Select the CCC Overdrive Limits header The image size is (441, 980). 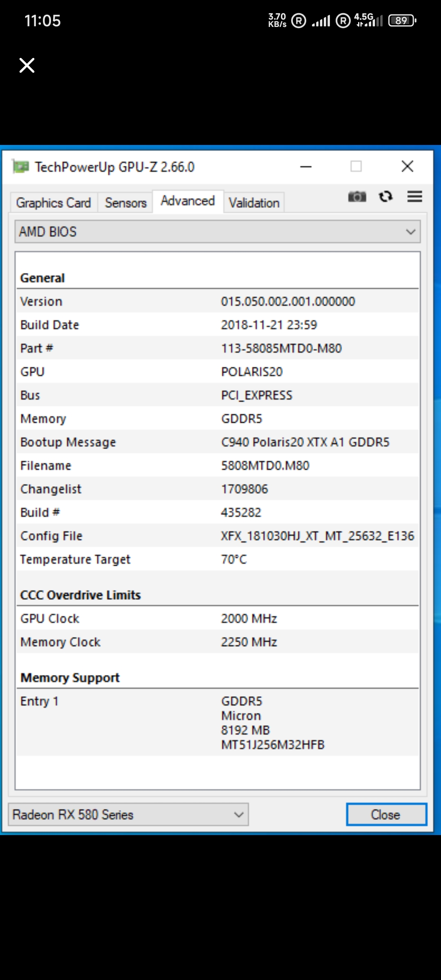[x=80, y=595]
